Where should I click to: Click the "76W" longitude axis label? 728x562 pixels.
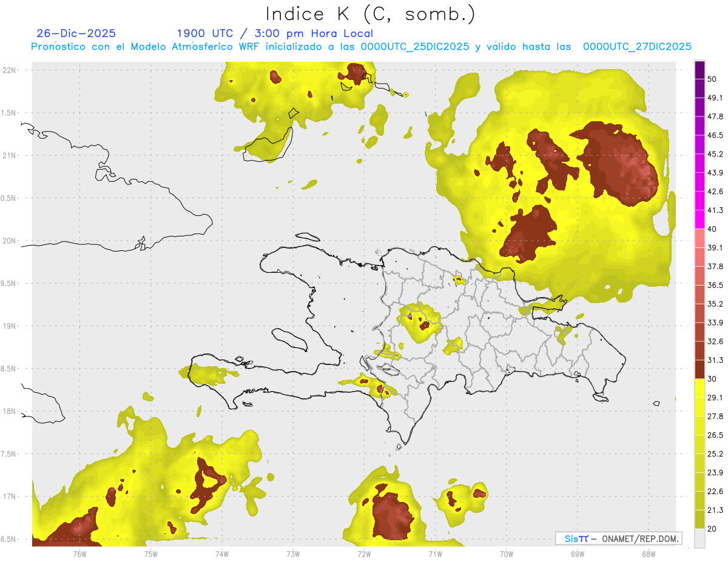[x=79, y=554]
